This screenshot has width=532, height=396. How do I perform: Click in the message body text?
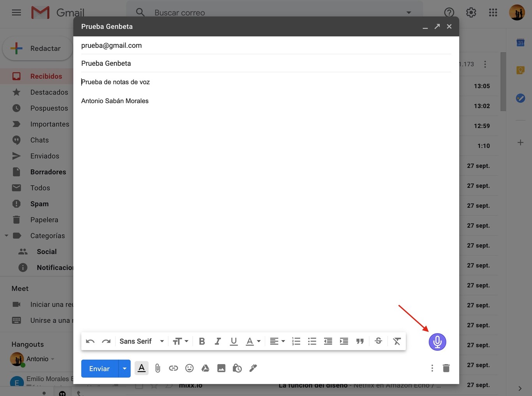(115, 82)
